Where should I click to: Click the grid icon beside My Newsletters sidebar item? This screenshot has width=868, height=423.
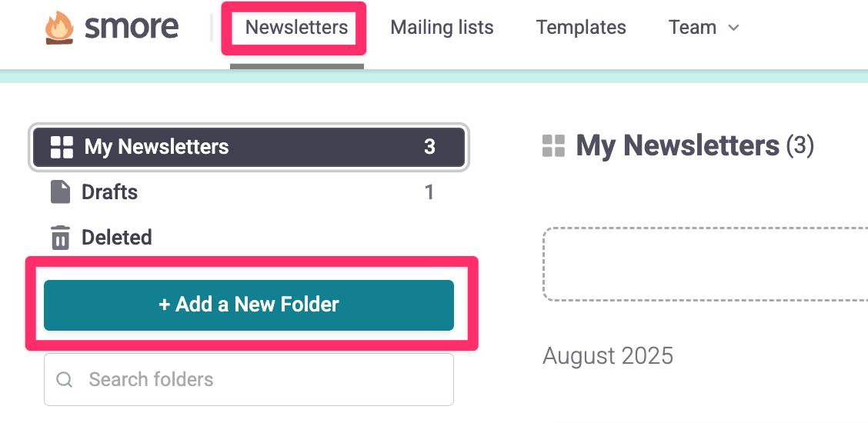click(62, 147)
